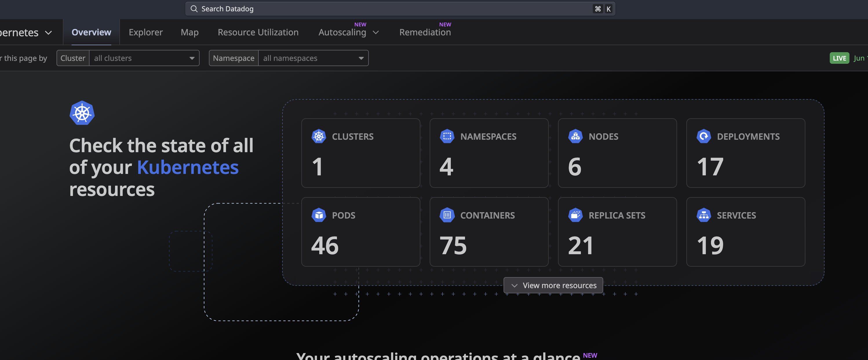Open the Services card count 19
The image size is (868, 360).
[710, 246]
